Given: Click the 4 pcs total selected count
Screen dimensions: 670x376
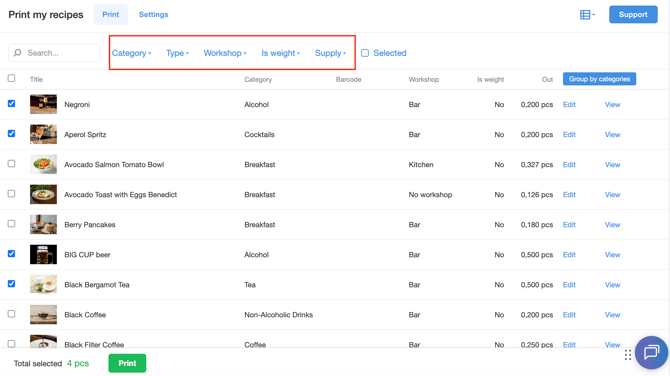Looking at the screenshot, I should pyautogui.click(x=78, y=364).
